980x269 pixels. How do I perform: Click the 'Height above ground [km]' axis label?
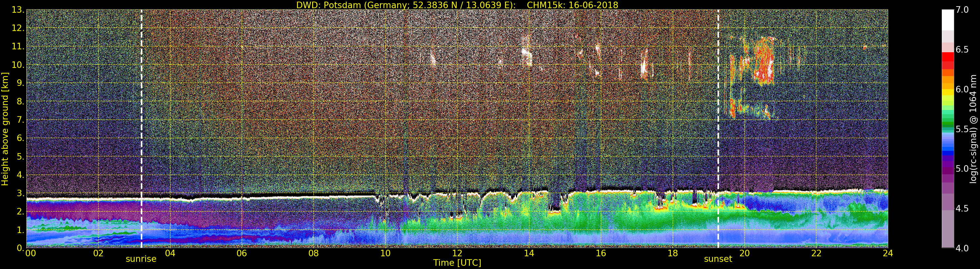coord(5,129)
